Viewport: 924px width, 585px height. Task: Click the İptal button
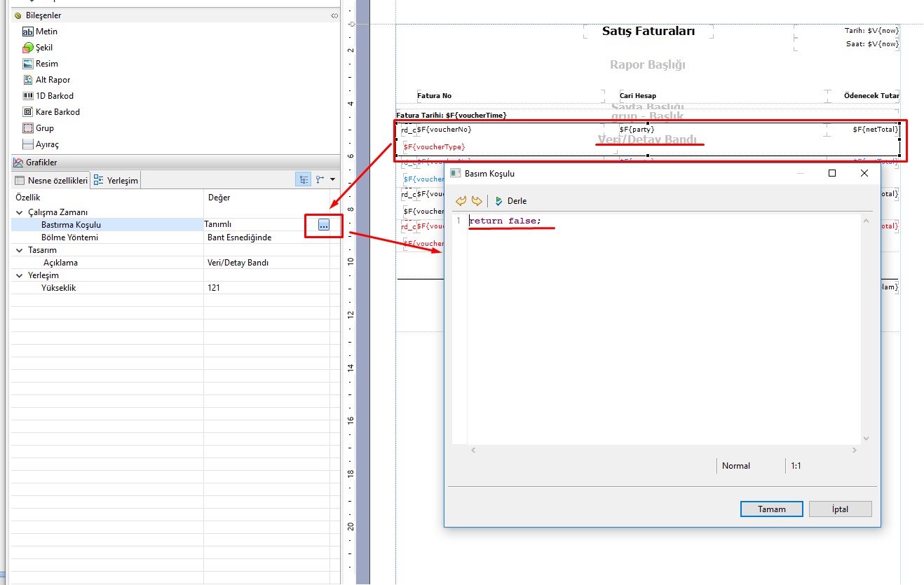pyautogui.click(x=840, y=509)
